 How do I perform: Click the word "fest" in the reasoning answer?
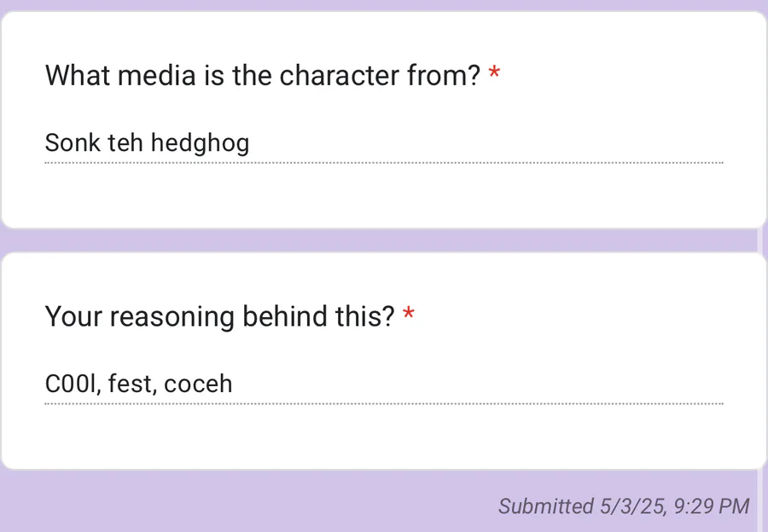pyautogui.click(x=130, y=384)
